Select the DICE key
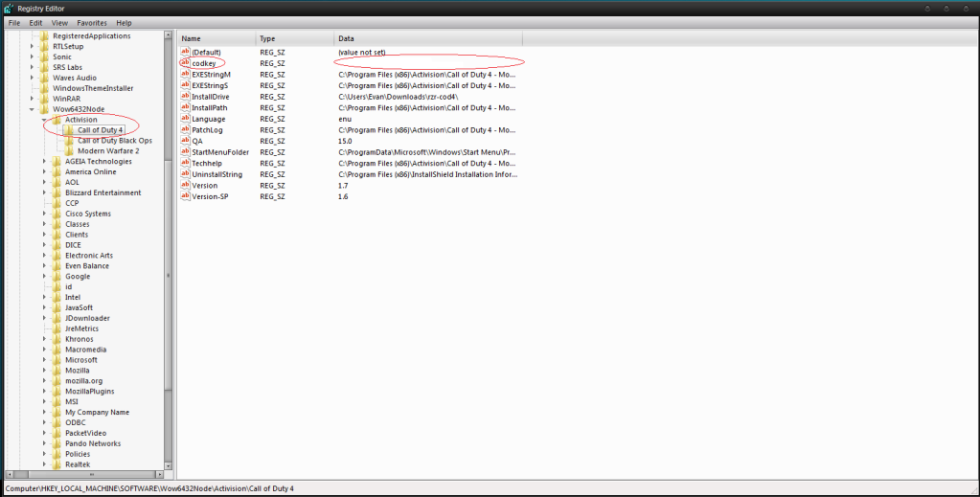Viewport: 980px width, 497px height. [73, 245]
